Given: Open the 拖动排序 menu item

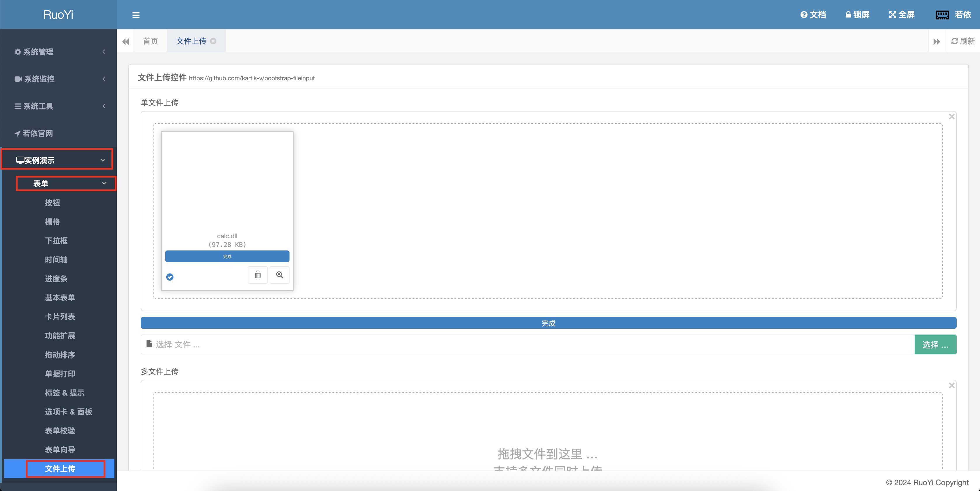Looking at the screenshot, I should (60, 355).
